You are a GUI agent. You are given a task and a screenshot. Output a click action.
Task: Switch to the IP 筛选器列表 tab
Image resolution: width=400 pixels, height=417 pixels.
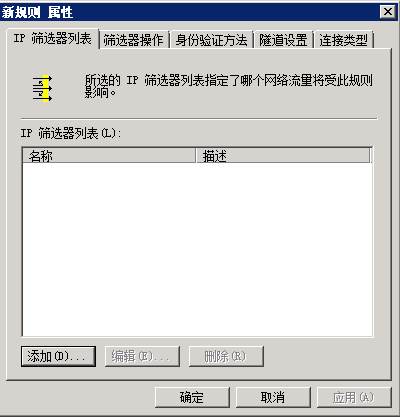pos(53,39)
